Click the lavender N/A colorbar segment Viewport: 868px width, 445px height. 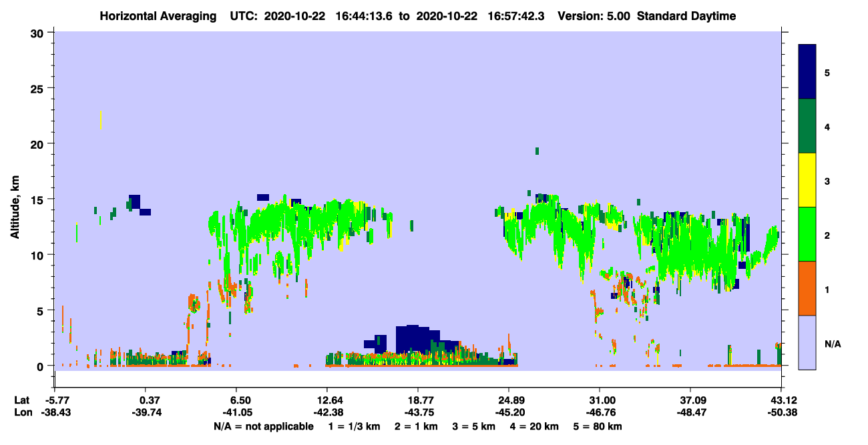tap(807, 342)
